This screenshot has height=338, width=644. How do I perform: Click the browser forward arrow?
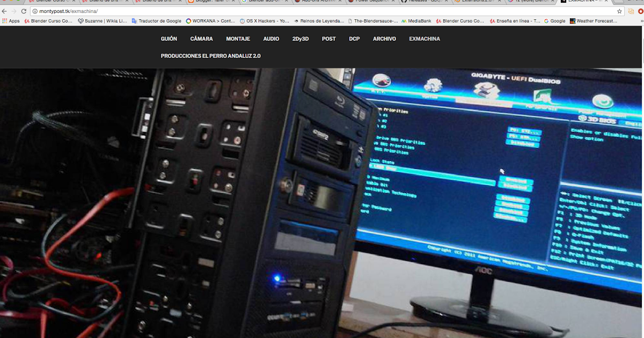[x=14, y=11]
